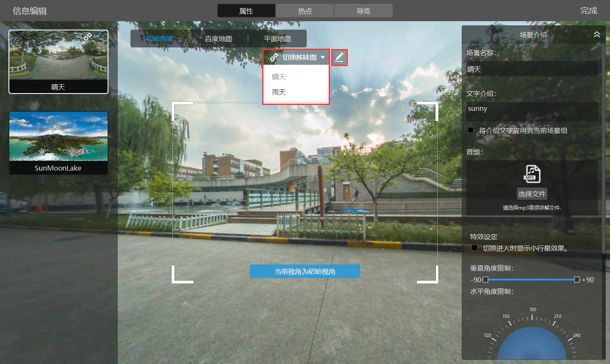610x364 pixels.
Task: Open the 平面地图 sub-tab
Action: pos(277,39)
